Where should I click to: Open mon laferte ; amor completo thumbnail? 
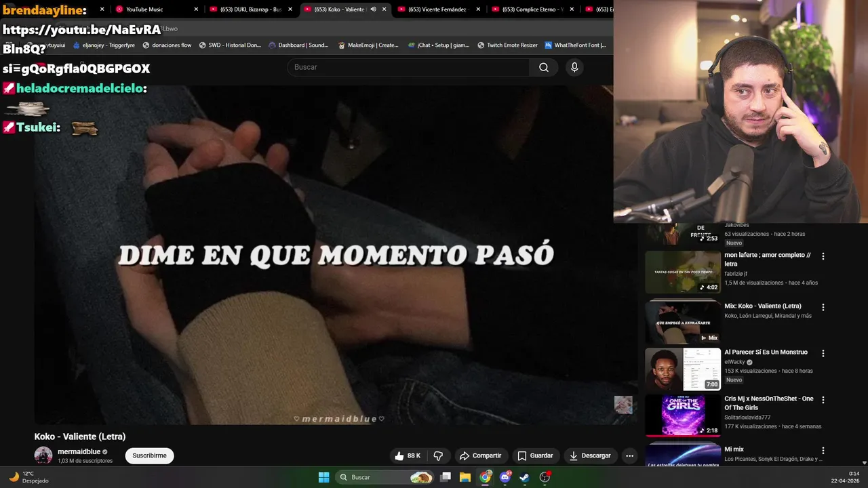683,272
